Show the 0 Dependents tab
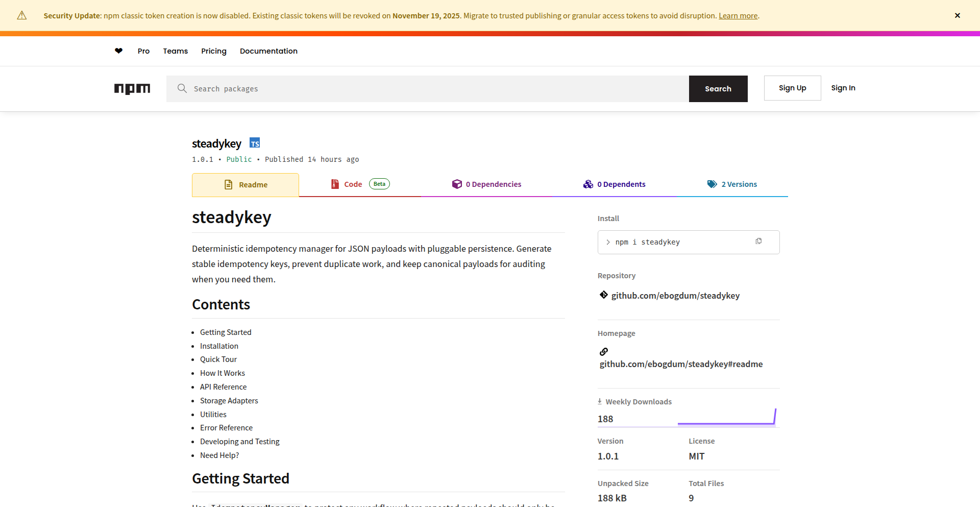The width and height of the screenshot is (980, 507). (615, 184)
